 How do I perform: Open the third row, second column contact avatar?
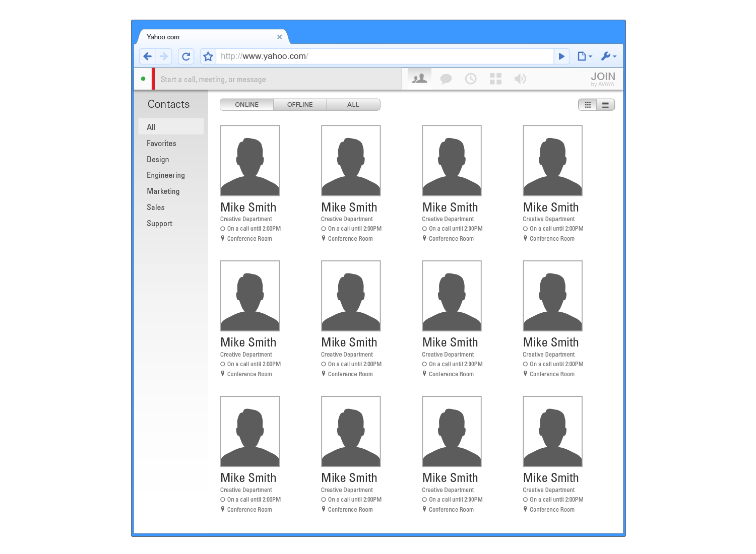click(x=351, y=432)
